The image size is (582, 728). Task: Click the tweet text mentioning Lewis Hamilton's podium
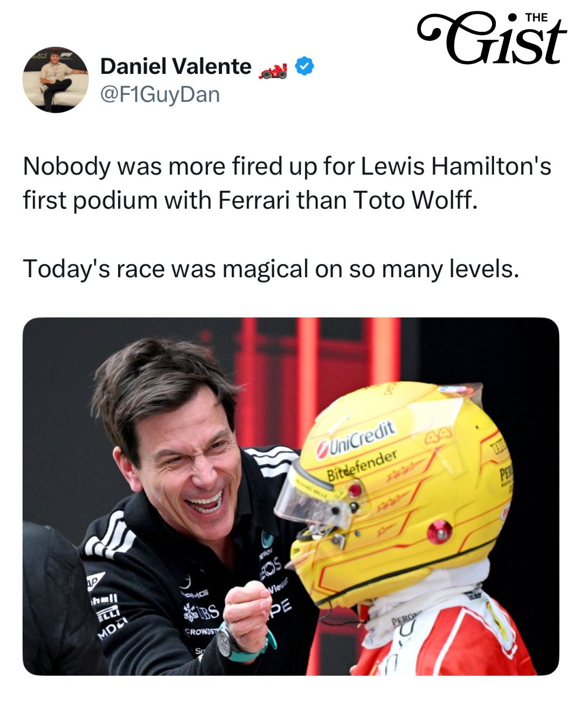point(287,183)
